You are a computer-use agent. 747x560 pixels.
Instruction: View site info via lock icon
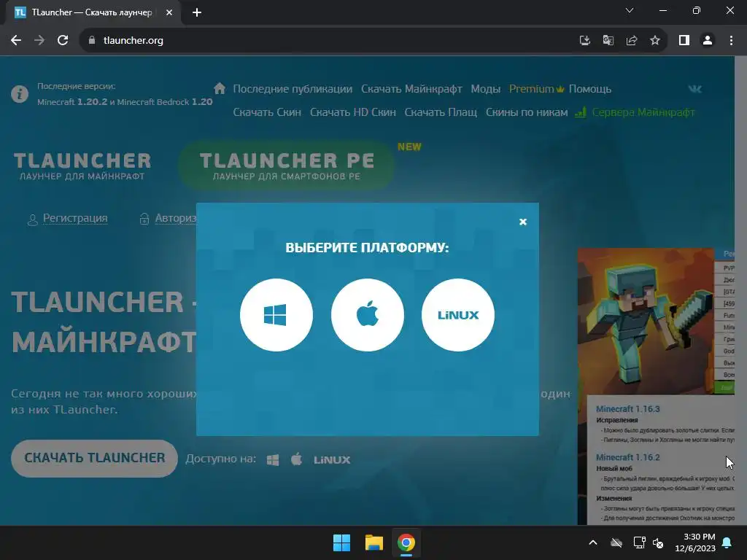(x=92, y=41)
